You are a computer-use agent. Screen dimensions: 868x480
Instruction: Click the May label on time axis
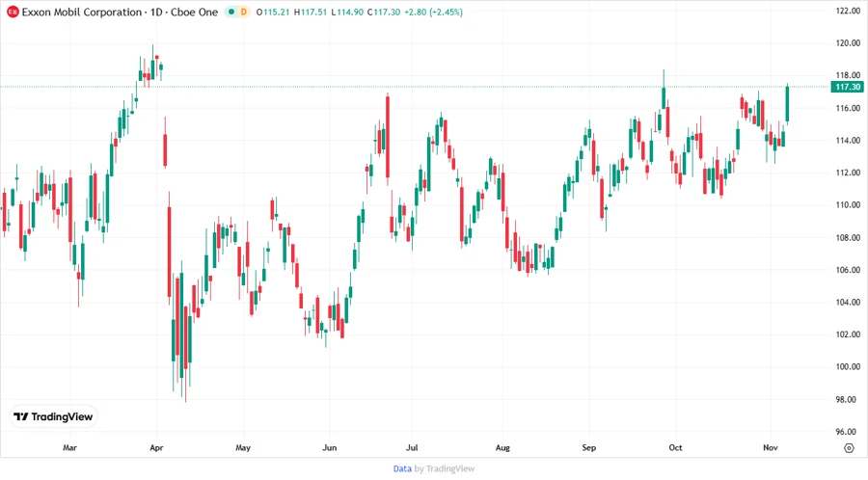(x=243, y=447)
